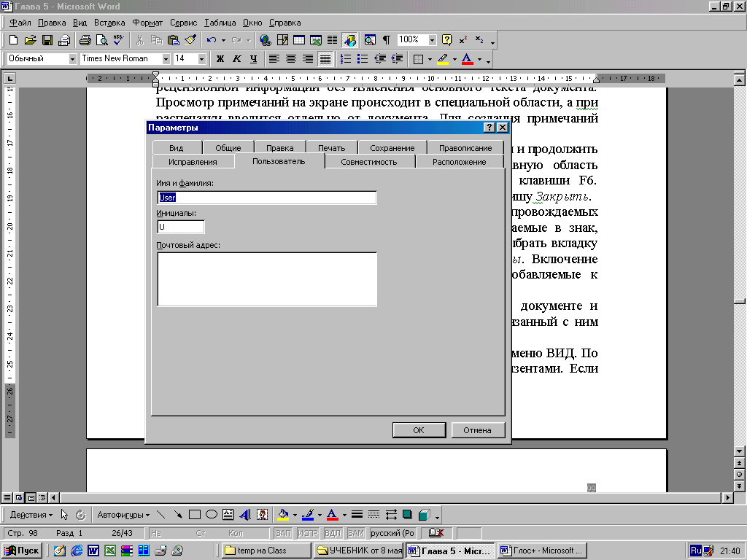
Task: Click the Office Assistant help icon
Action: 446,40
